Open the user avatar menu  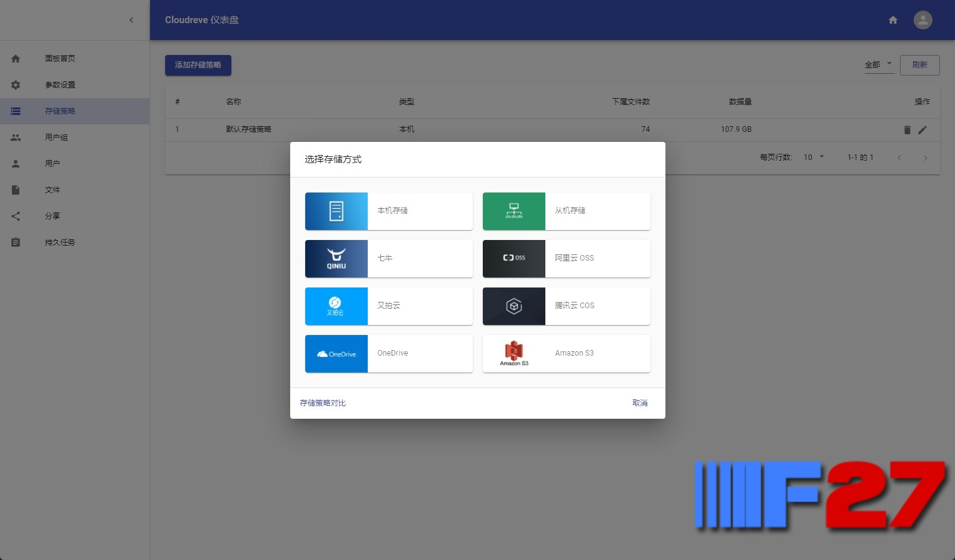[923, 20]
